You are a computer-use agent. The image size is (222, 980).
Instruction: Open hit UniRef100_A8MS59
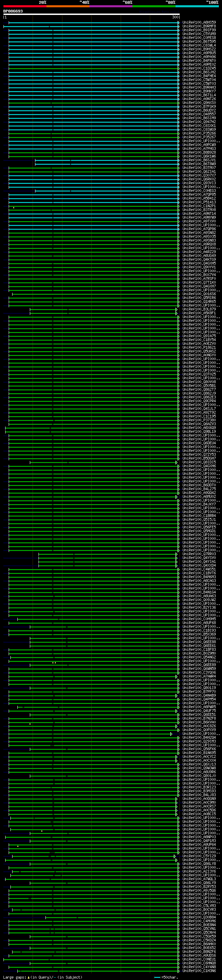click(199, 23)
